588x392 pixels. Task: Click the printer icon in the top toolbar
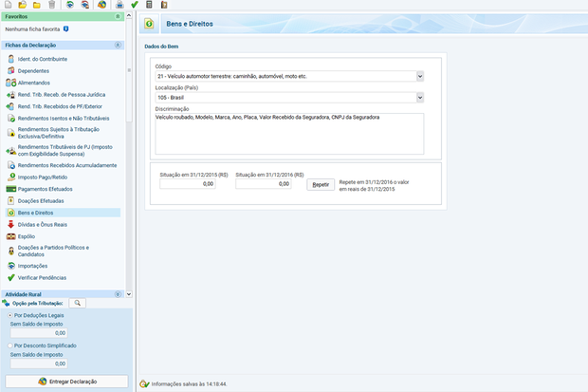(x=119, y=4)
